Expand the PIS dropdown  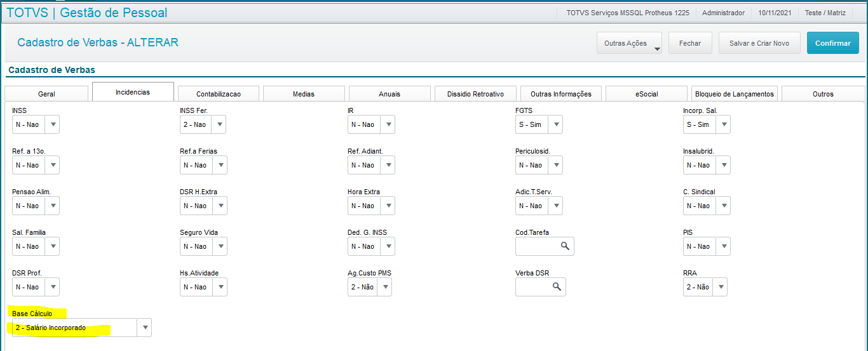tap(723, 246)
